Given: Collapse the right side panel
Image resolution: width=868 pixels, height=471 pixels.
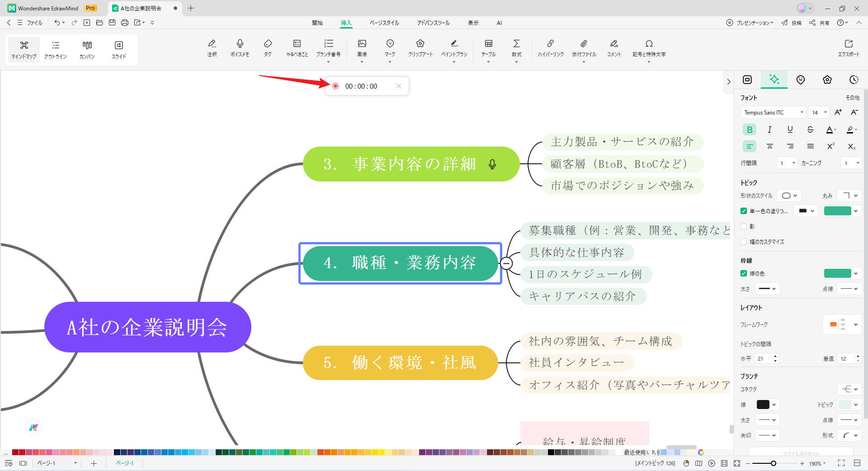Looking at the screenshot, I should pos(729,82).
